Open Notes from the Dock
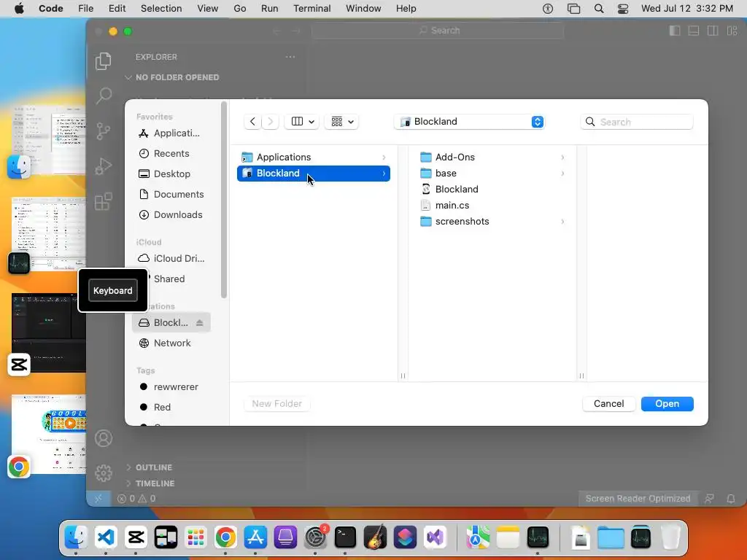Viewport: 747px width, 560px height. click(x=508, y=537)
